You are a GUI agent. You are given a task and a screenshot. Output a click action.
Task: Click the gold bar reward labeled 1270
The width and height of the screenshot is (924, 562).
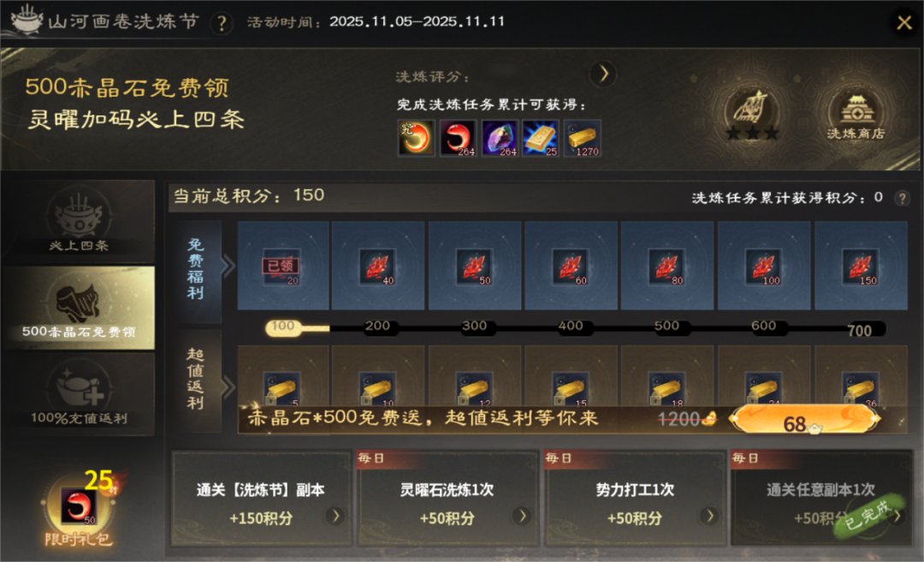tap(583, 139)
